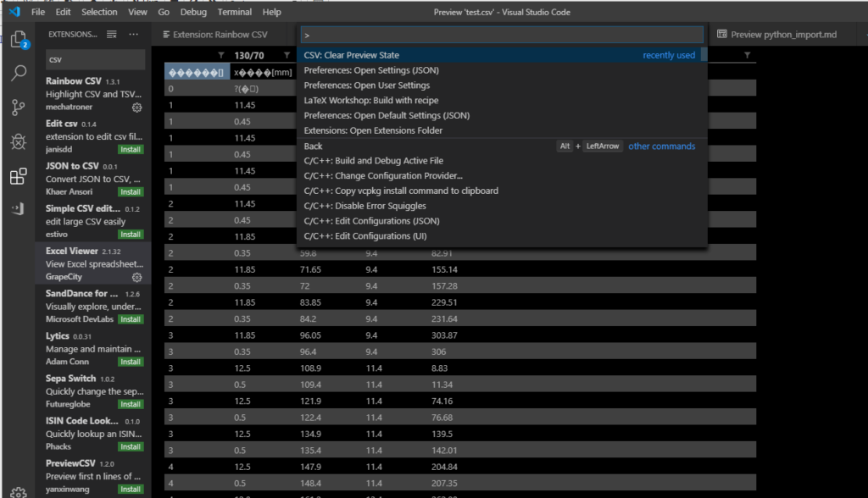The width and height of the screenshot is (868, 498).
Task: Install the Edit csv extension
Action: pyautogui.click(x=131, y=149)
